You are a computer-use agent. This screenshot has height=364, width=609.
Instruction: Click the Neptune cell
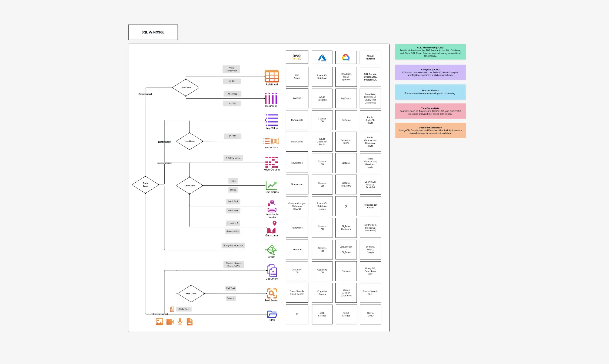click(297, 249)
